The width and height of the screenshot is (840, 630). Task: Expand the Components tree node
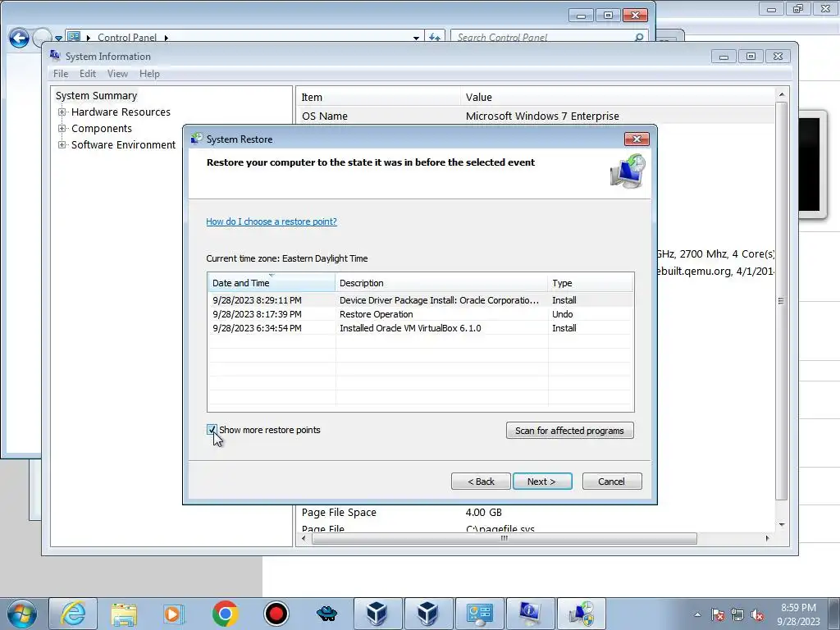coord(62,129)
